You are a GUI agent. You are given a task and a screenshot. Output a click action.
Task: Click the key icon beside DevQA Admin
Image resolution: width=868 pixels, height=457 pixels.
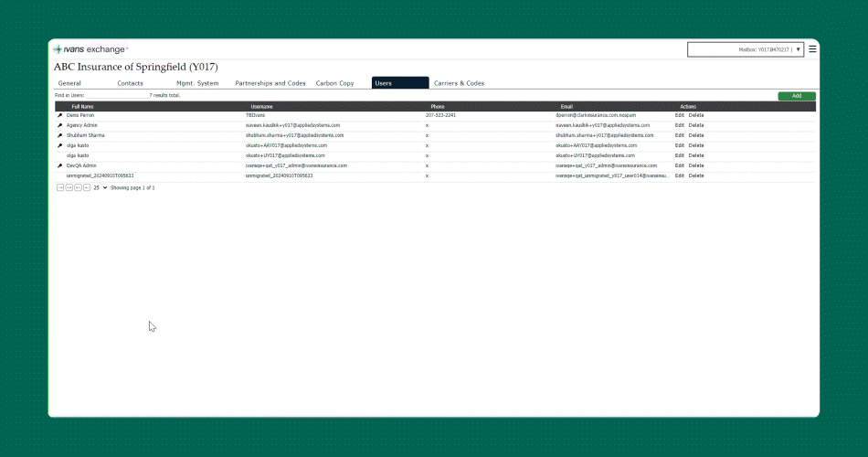point(60,165)
